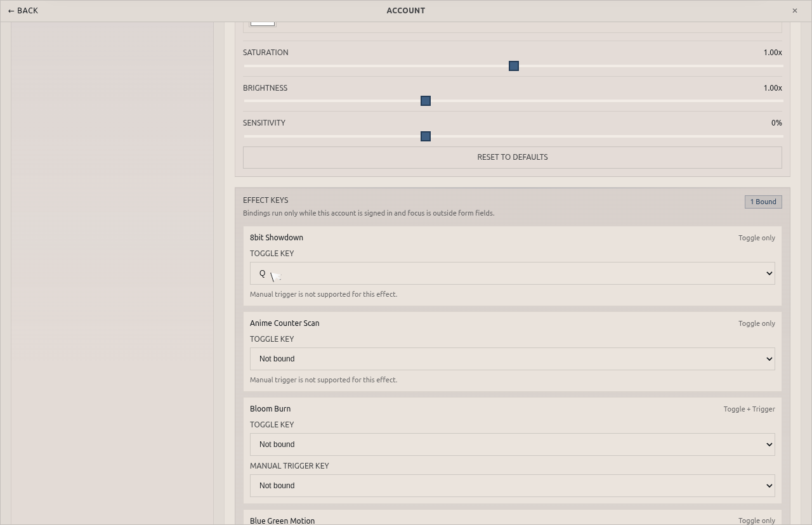Viewport: 812px width, 525px height.
Task: Open the Bloom Burn manual trigger key dropdown
Action: (x=513, y=485)
